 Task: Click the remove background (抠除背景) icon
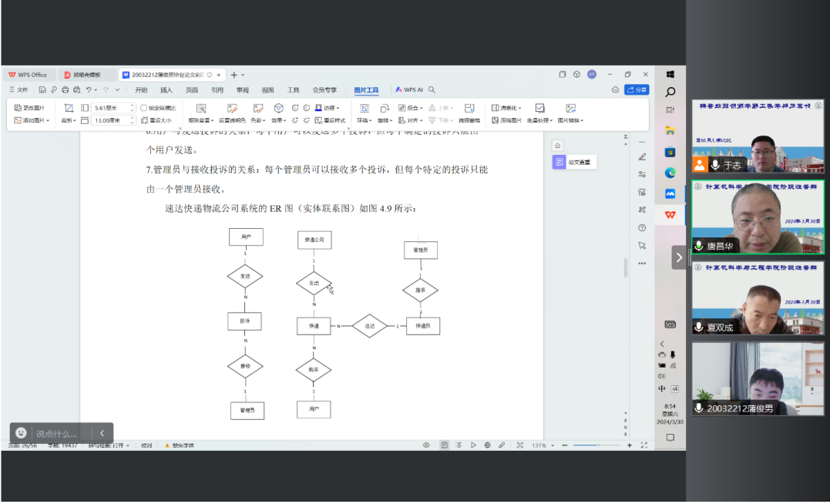(201, 109)
